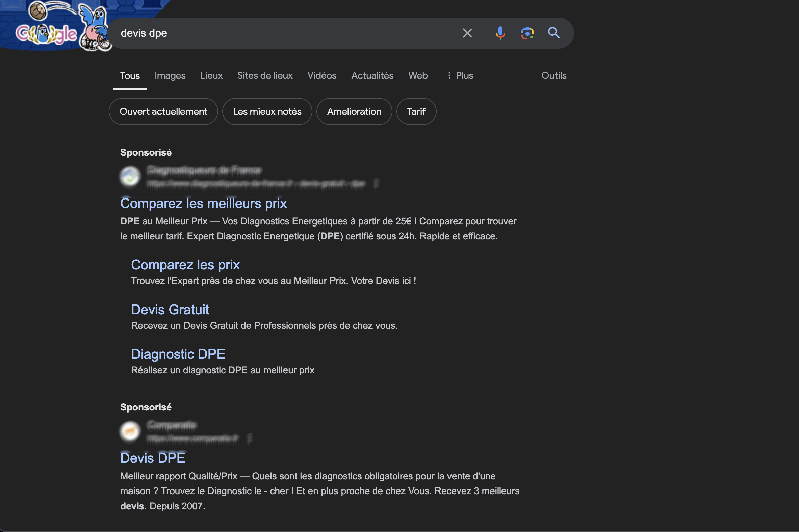Open 'Comparez les meilleurs prix' ad link

click(x=204, y=203)
